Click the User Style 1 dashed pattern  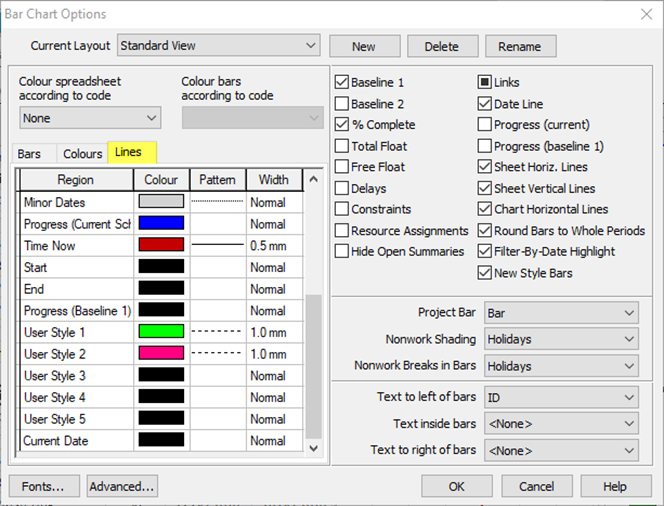pos(218,332)
